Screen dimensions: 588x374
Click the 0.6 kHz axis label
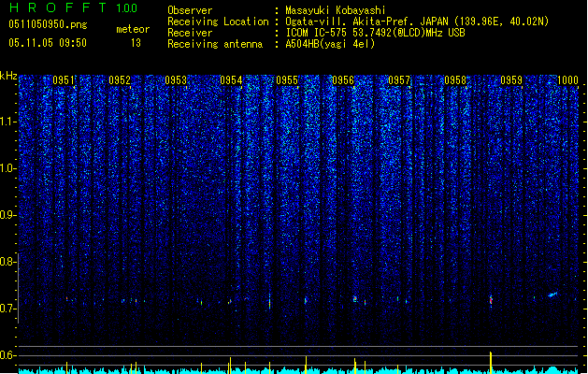tap(7, 355)
